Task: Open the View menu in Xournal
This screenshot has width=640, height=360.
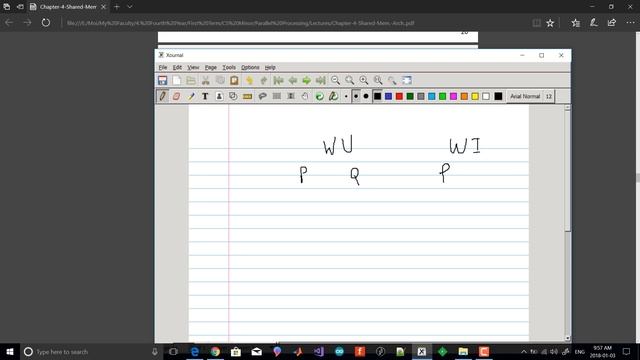Action: [193, 67]
